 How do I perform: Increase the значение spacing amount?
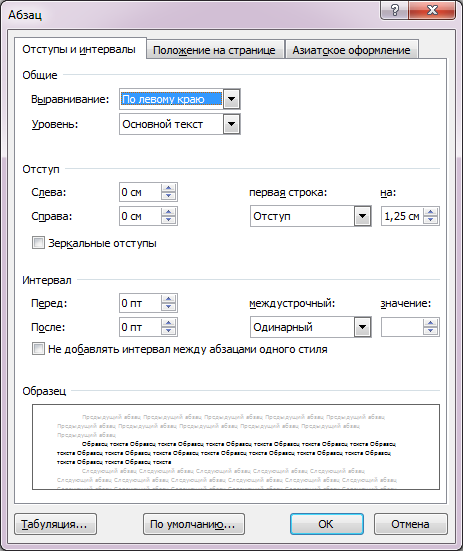[x=430, y=323]
